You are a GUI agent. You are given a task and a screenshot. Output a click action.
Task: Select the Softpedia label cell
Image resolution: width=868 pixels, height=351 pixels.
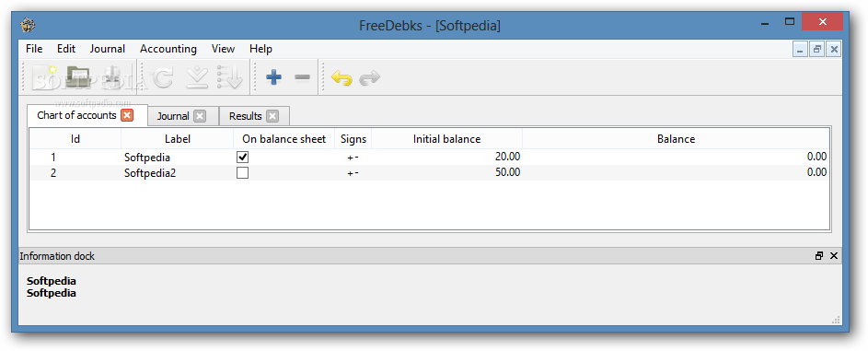pyautogui.click(x=177, y=158)
